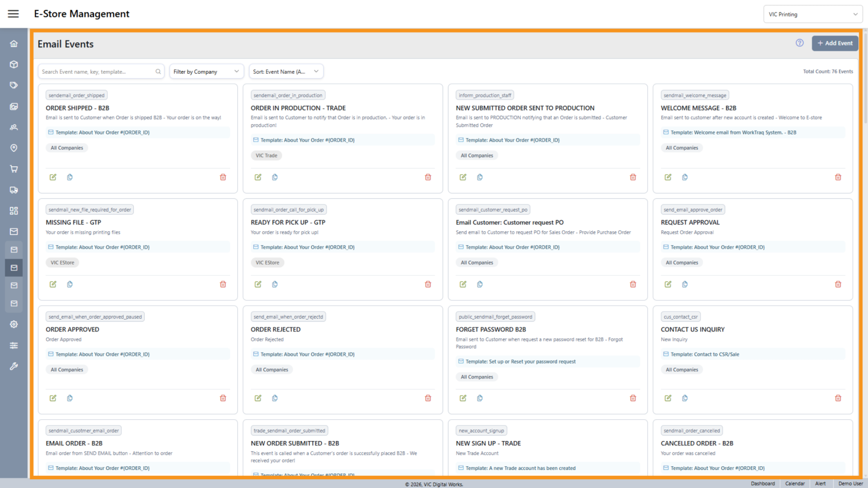The height and width of the screenshot is (488, 868).
Task: Click Template: Welcome email from WorkTraq System
Action: pos(733,133)
